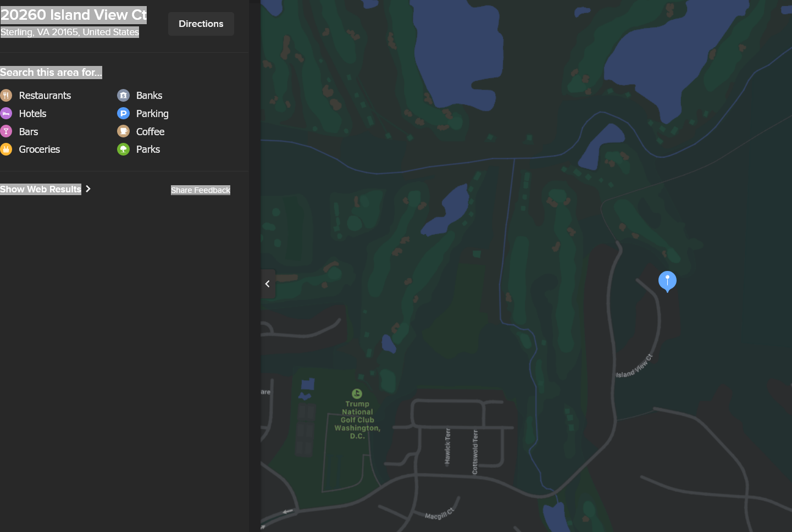Click 'Search this area for...' heading
The height and width of the screenshot is (532, 792).
51,73
